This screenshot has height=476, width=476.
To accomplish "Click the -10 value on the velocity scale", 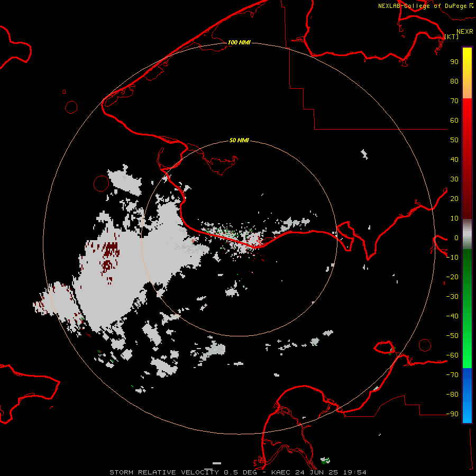I will point(452,258).
